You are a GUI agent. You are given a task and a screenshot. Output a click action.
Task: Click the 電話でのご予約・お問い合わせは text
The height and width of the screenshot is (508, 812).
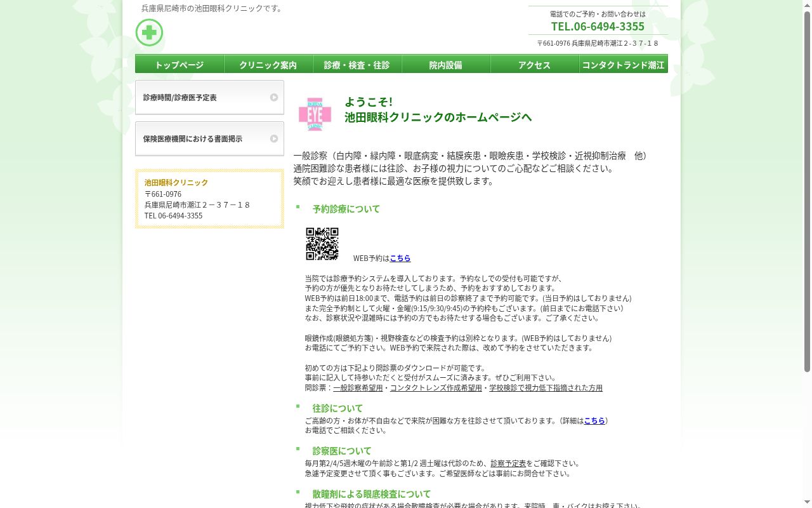[598, 14]
